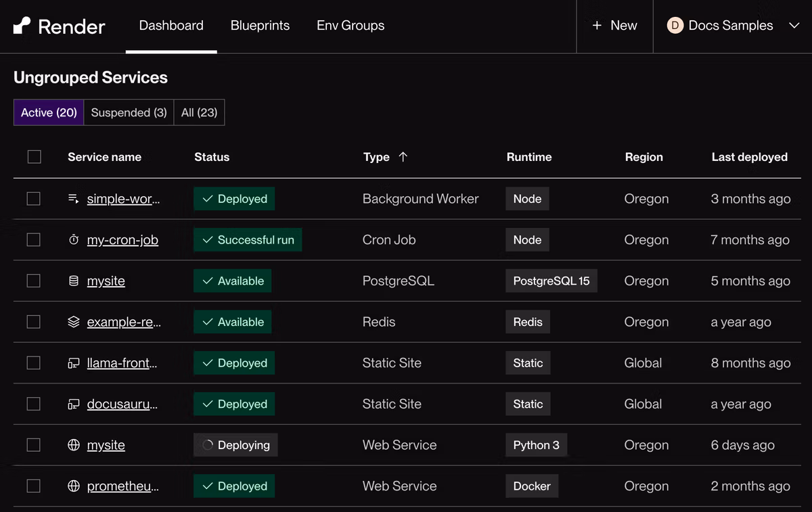Screen dimensions: 812x512
Task: Go to the Blueprints tab
Action: click(260, 26)
